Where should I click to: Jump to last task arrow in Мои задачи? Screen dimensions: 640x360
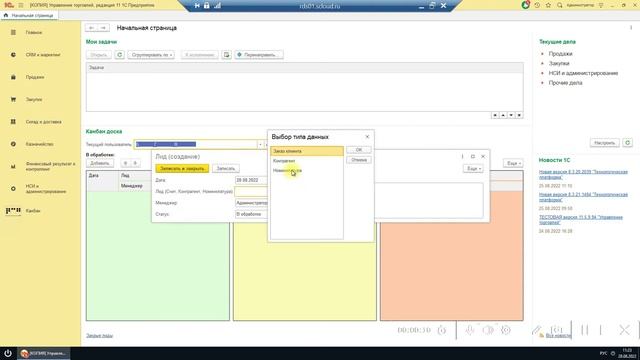[519, 116]
